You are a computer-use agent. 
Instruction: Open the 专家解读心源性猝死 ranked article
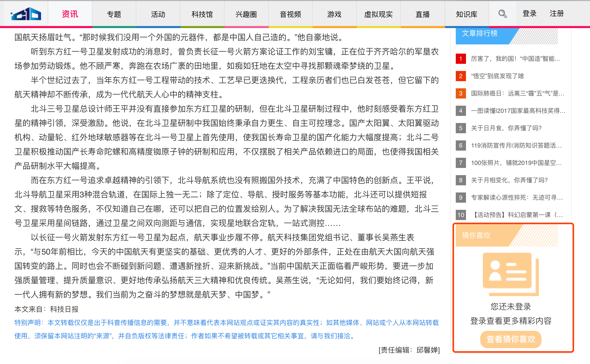(x=517, y=198)
